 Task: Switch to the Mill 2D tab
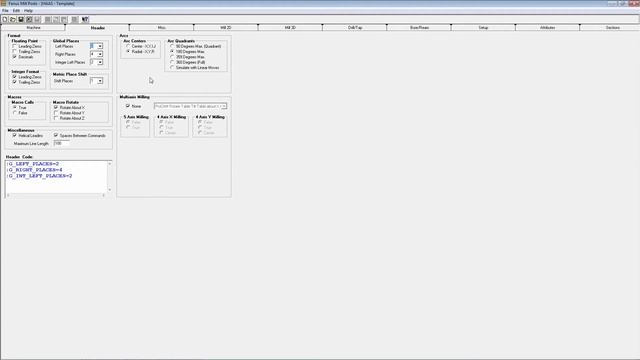[226, 28]
